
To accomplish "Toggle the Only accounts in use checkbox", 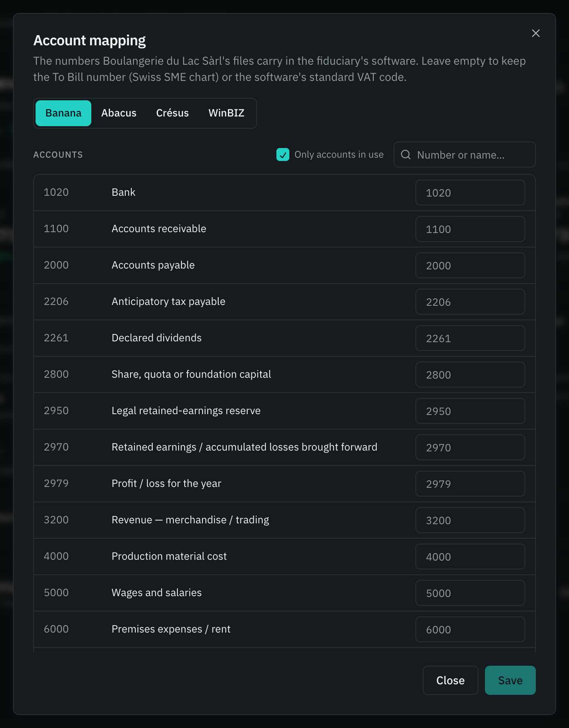I will coord(283,154).
